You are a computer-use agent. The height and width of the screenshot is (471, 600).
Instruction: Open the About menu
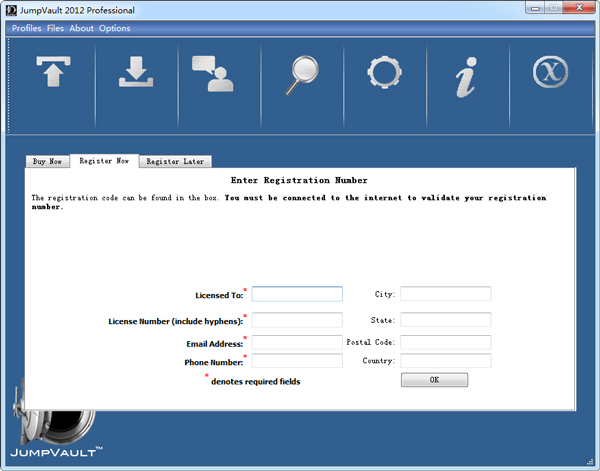click(x=81, y=28)
